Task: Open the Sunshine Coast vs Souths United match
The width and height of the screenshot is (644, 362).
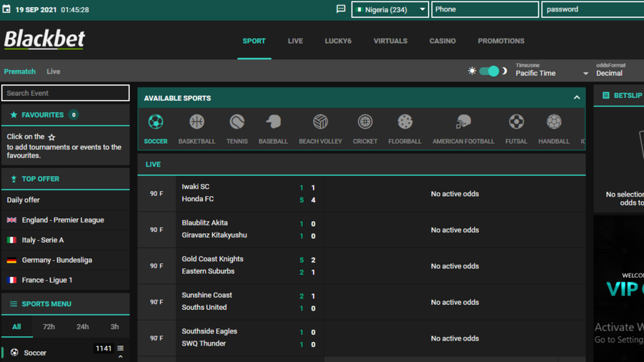Action: [x=362, y=302]
